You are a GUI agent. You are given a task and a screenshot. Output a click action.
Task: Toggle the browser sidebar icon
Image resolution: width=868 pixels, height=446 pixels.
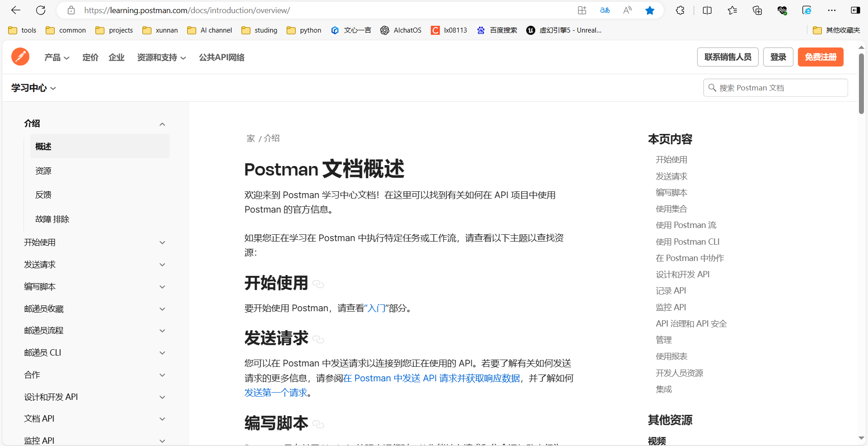(x=855, y=10)
